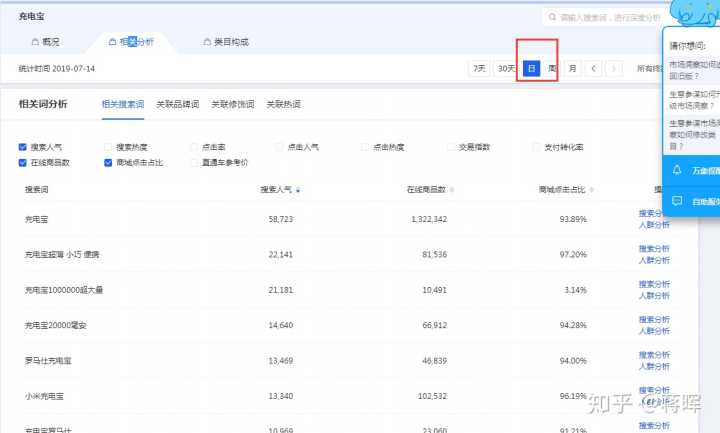Image resolution: width=720 pixels, height=433 pixels.
Task: Open the 所有终端 dropdown
Action: pyautogui.click(x=650, y=69)
